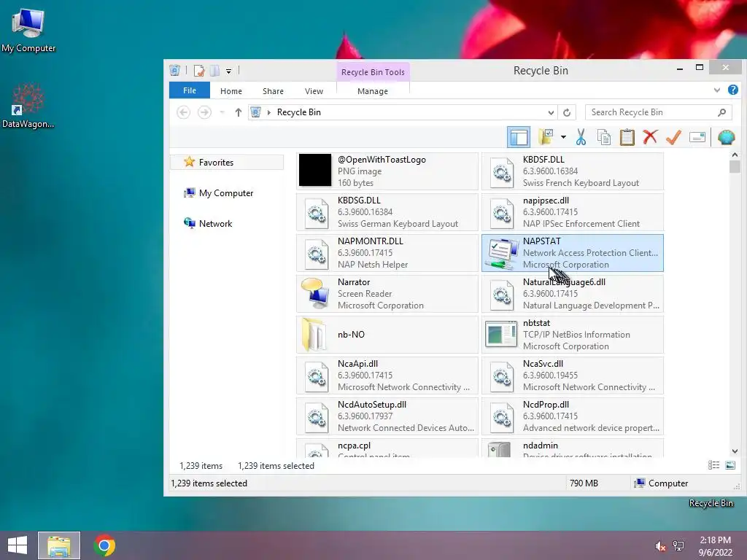Image resolution: width=747 pixels, height=560 pixels.
Task: Click the network tray icon
Action: pos(678,545)
